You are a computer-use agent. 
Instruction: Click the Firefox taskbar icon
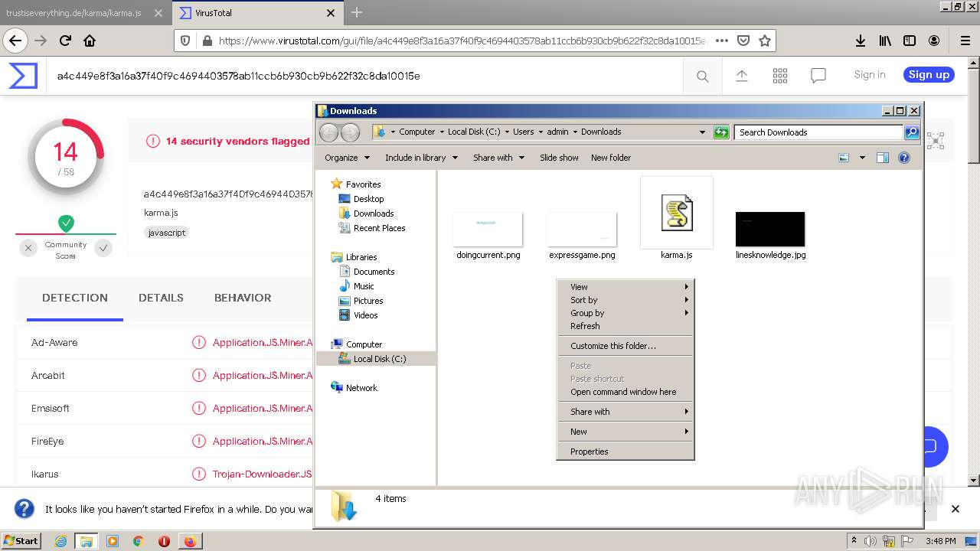tap(189, 541)
